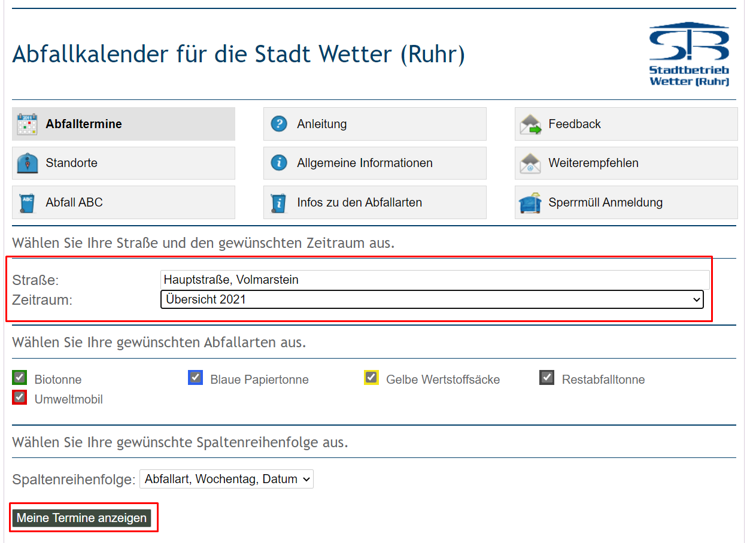Select the Abfalltermine menu entry
This screenshot has height=543, width=756.
(84, 124)
